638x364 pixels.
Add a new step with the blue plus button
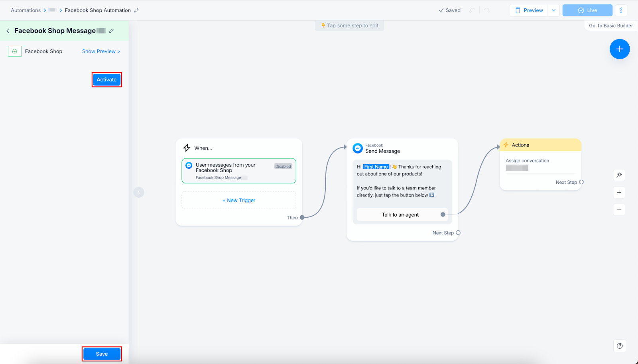(x=620, y=49)
